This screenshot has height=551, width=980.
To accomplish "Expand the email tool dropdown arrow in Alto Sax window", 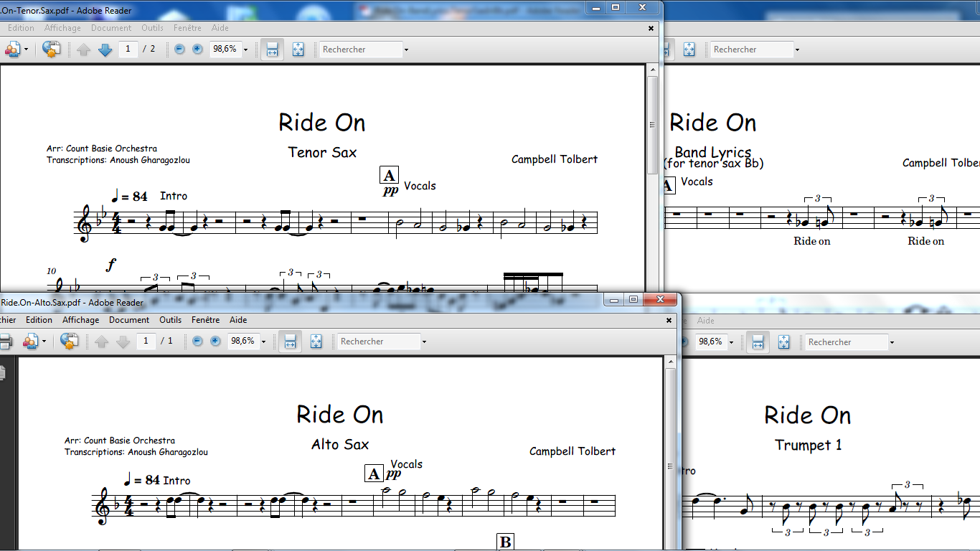I will point(44,342).
